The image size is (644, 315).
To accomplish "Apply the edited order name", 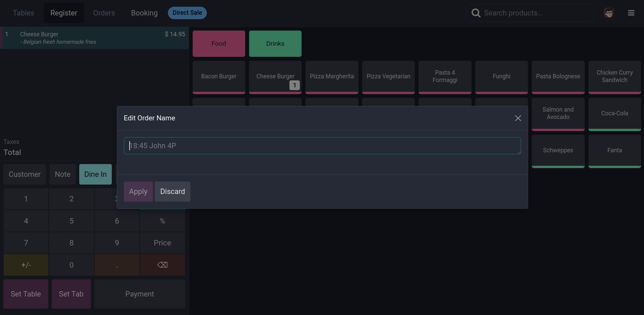I will [138, 192].
